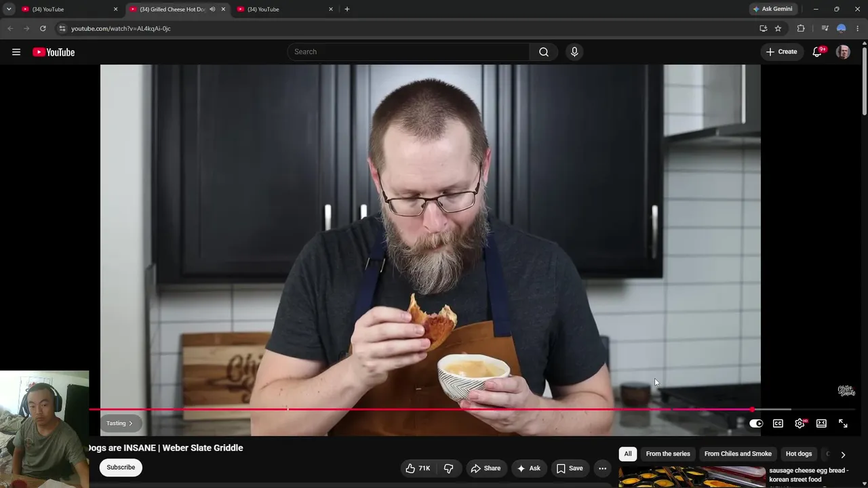Show more filter chips with the arrow
The width and height of the screenshot is (868, 488).
pos(843,455)
